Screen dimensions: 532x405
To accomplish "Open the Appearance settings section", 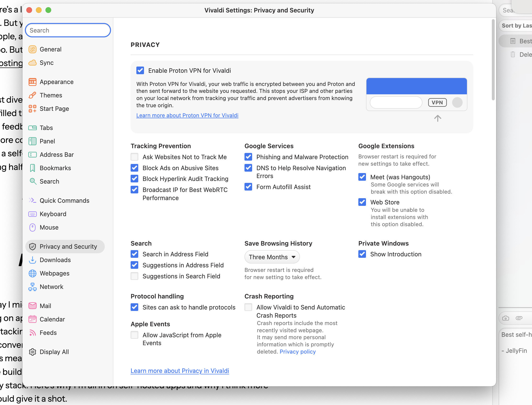I will click(56, 82).
